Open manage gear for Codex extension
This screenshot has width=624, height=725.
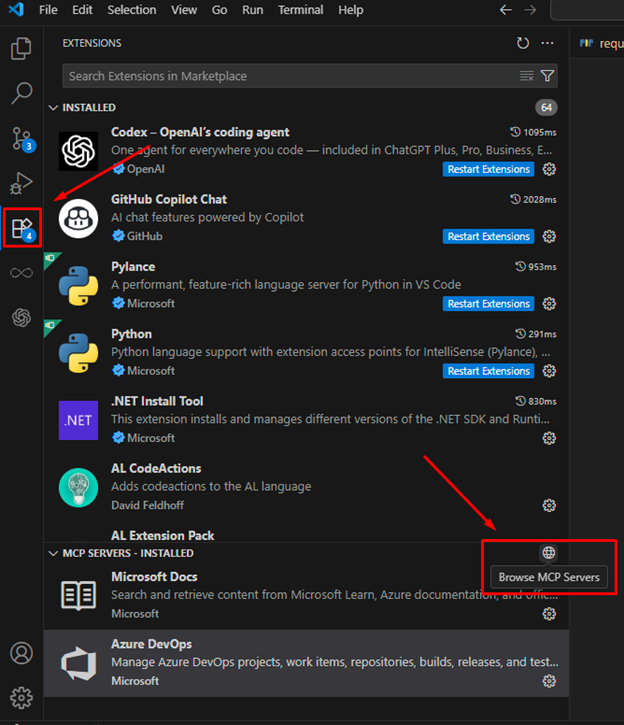point(549,169)
